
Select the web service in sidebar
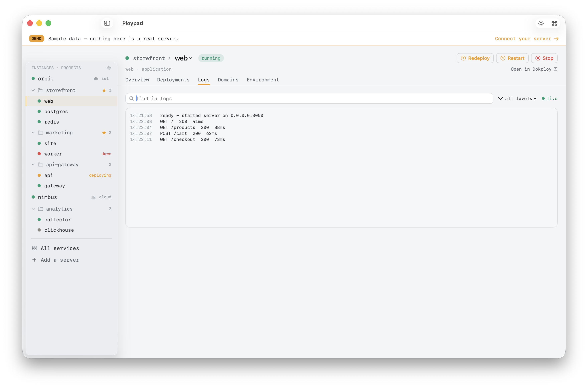71,101
